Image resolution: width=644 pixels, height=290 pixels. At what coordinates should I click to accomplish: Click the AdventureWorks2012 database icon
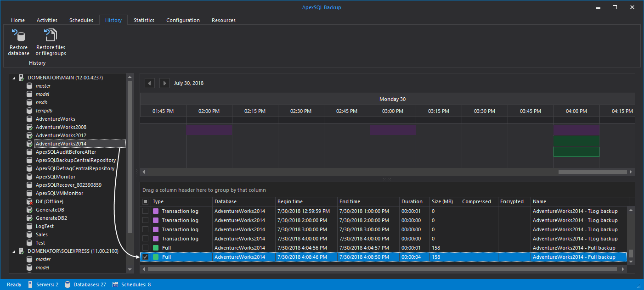click(x=29, y=135)
